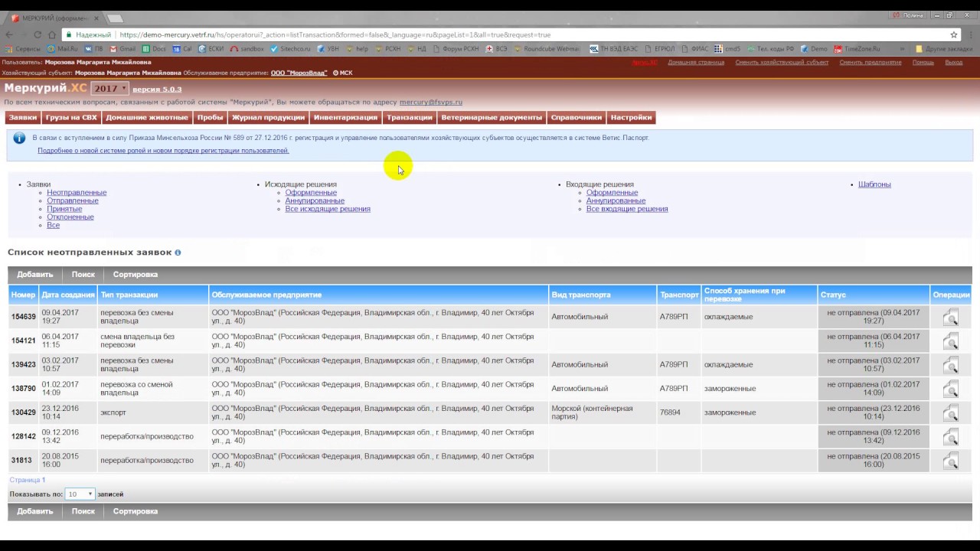Viewport: 980px width, 551px height.
Task: Open Инвентаризация menu tab
Action: [345, 118]
